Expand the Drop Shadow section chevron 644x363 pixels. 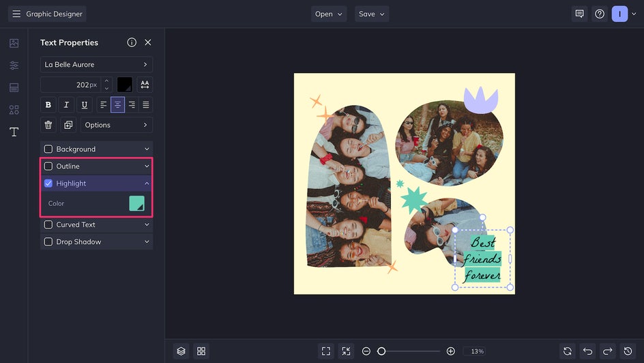147,242
